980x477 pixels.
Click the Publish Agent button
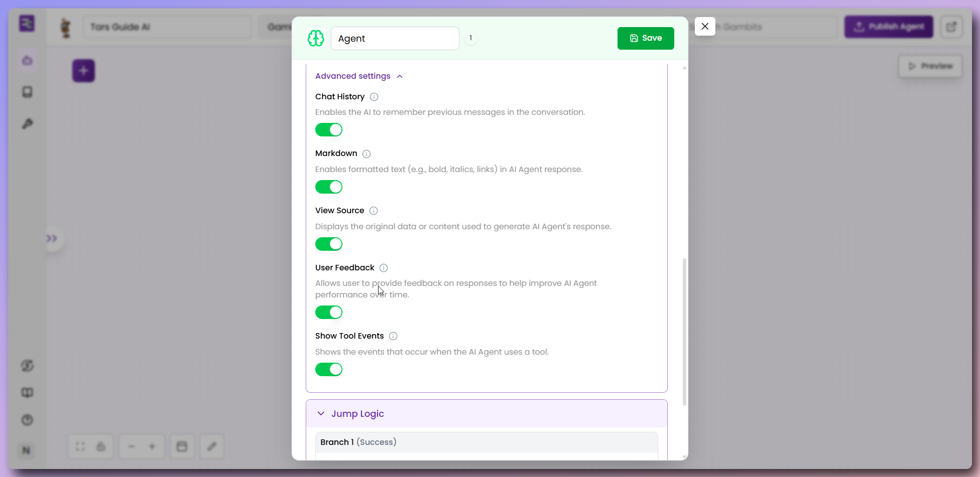click(x=889, y=27)
